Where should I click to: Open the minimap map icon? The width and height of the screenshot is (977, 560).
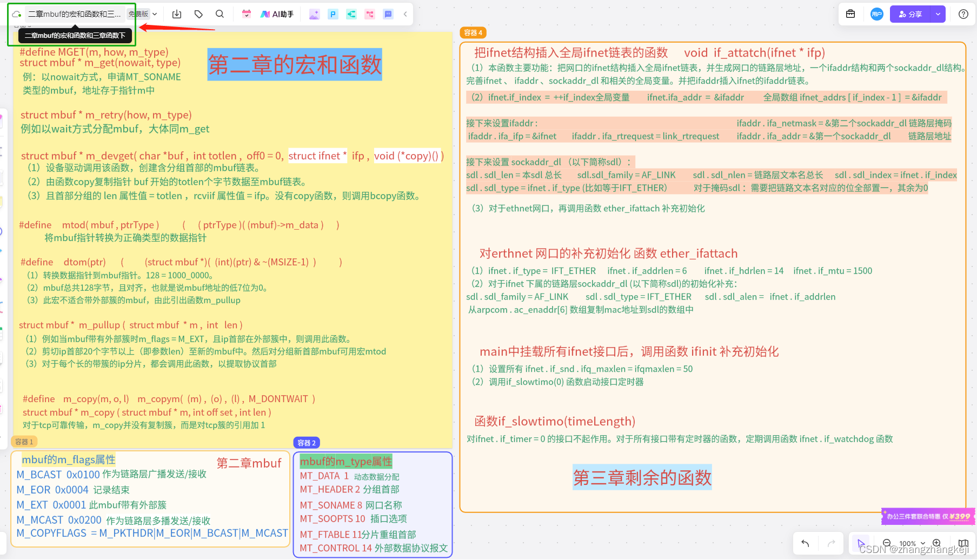(963, 543)
